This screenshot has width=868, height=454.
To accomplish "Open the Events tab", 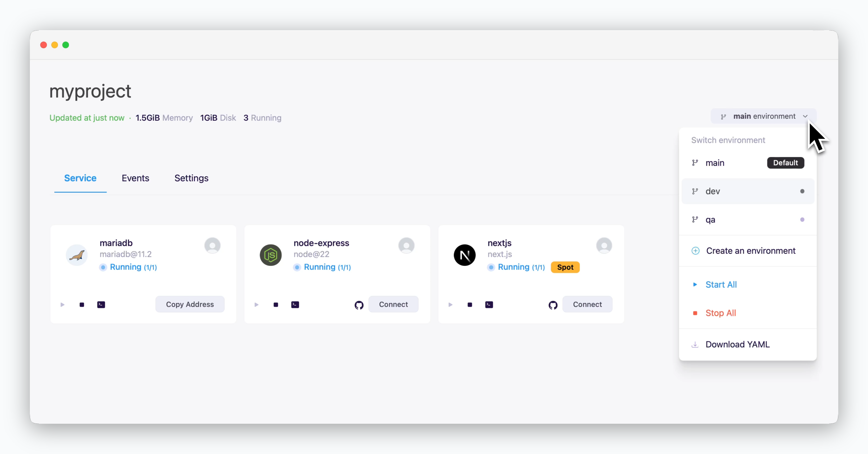I will pyautogui.click(x=135, y=178).
